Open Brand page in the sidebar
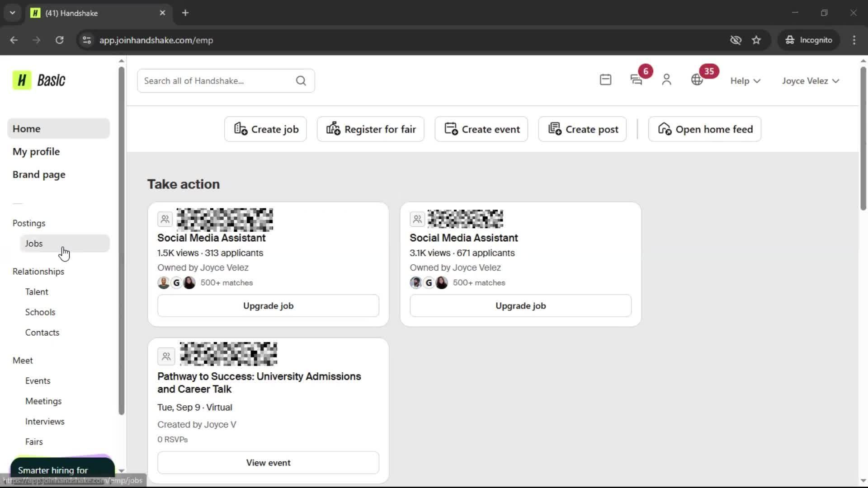 coord(39,174)
